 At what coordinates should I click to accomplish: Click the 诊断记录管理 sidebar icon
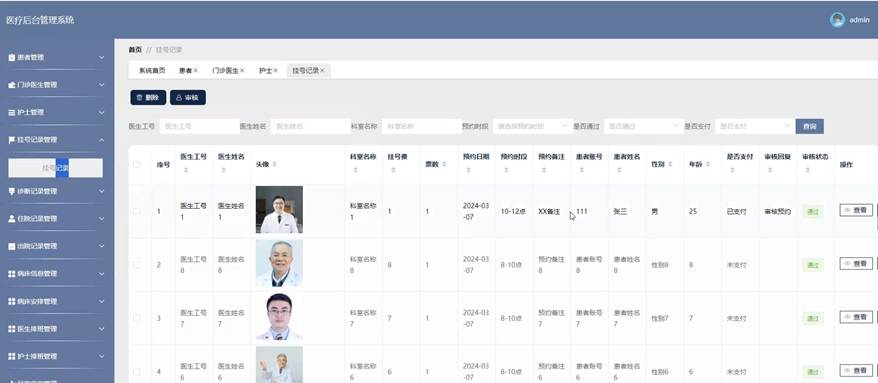[12, 192]
